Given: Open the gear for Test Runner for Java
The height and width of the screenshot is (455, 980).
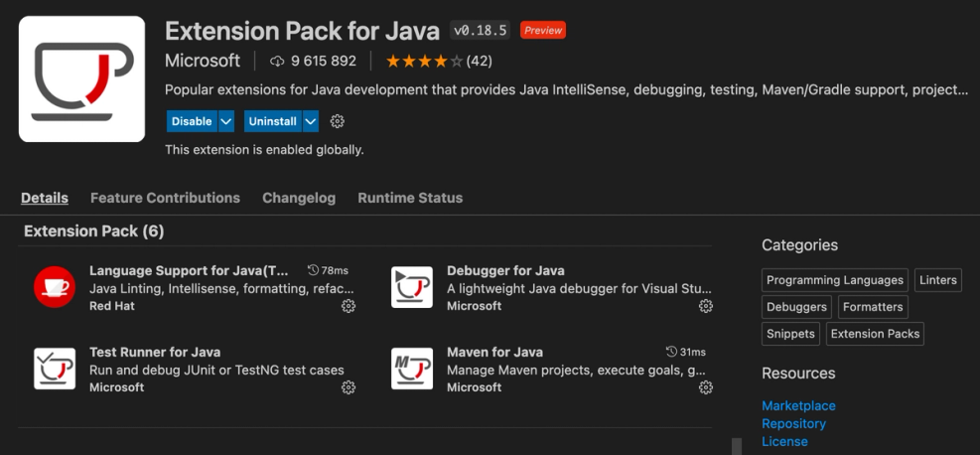Looking at the screenshot, I should click(x=349, y=387).
